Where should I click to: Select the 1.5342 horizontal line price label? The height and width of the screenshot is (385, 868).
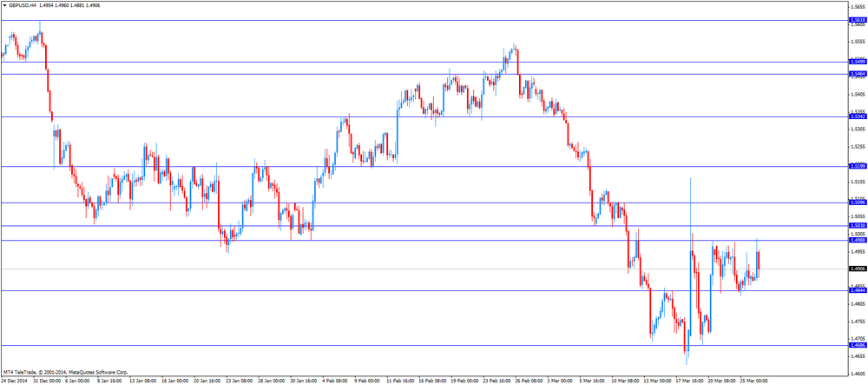pos(857,116)
